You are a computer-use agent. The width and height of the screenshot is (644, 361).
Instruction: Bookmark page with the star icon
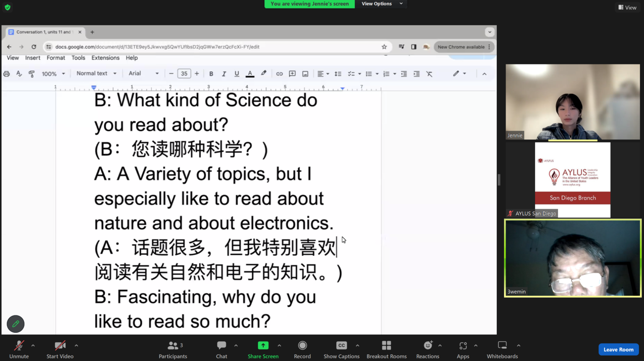coord(384,47)
